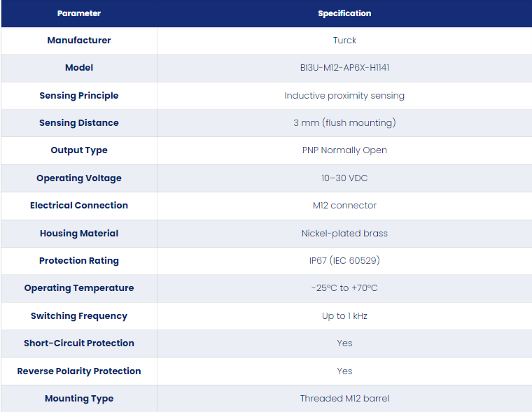Click the Up to 1 kHz value
Image resolution: width=532 pixels, height=412 pixels.
[344, 315]
